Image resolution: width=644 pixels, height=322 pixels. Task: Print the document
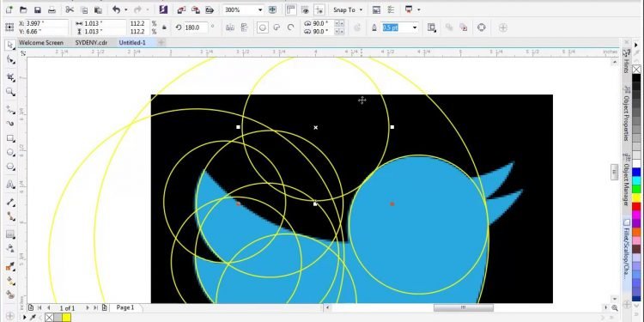pyautogui.click(x=52, y=9)
